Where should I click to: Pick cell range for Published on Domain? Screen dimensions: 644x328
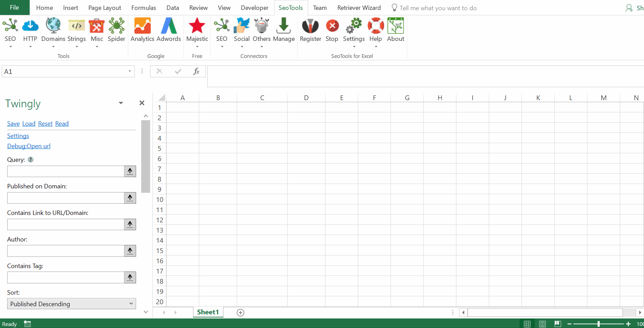coord(130,198)
